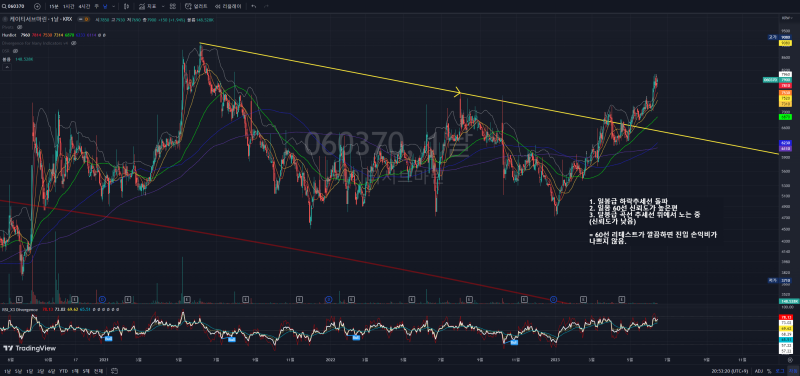The width and height of the screenshot is (800, 376).
Task: Set range to 5해
Action: tap(86, 371)
